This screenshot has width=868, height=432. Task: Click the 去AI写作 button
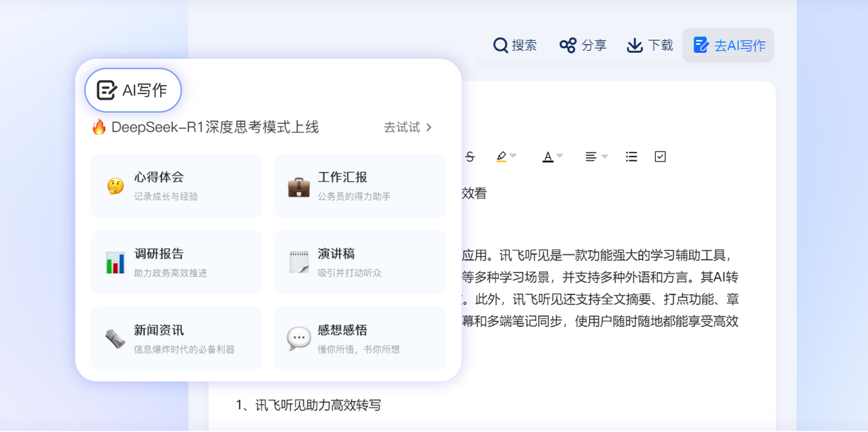(728, 45)
